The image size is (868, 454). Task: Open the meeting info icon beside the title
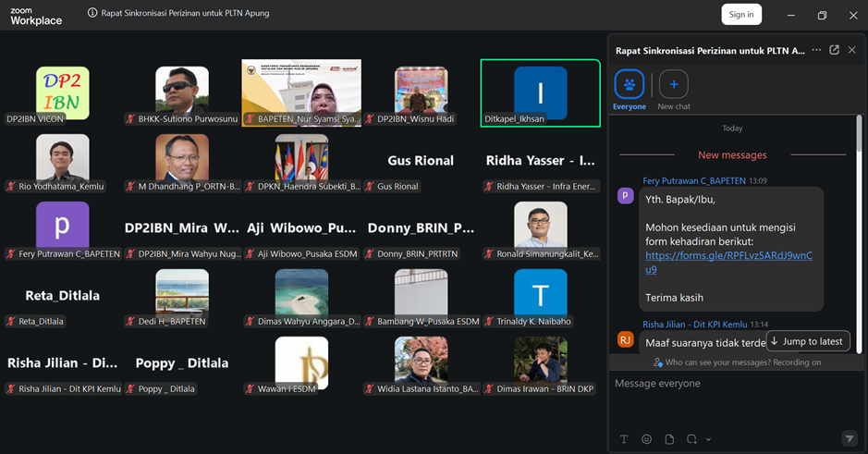(92, 13)
